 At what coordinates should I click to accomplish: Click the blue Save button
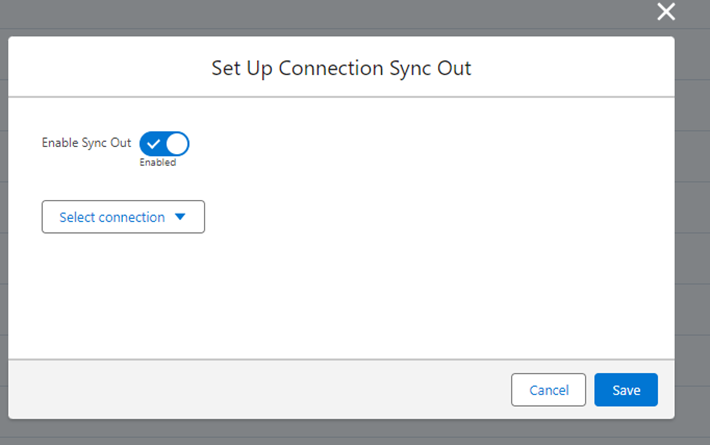coord(626,390)
